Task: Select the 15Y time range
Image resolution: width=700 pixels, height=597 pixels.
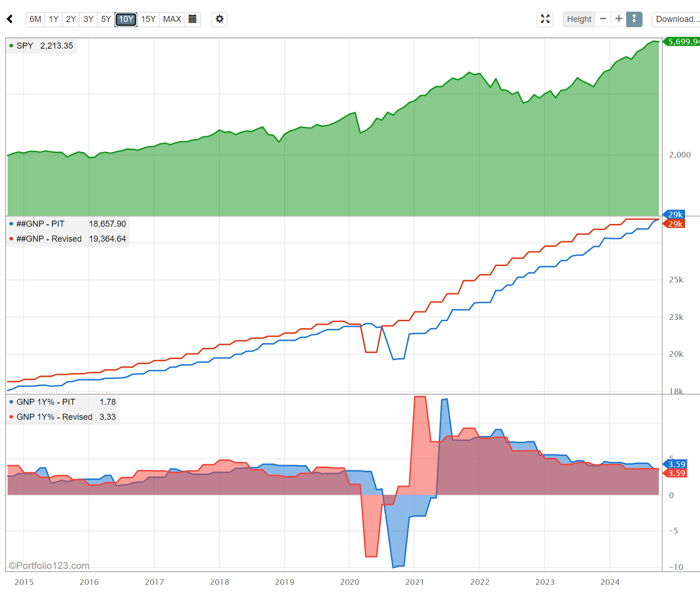Action: [148, 19]
